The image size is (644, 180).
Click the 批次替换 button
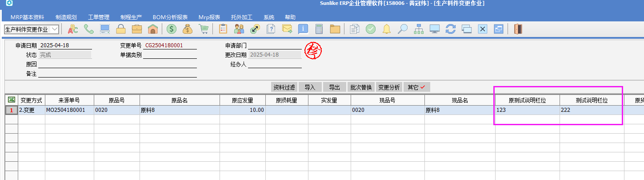click(x=361, y=87)
